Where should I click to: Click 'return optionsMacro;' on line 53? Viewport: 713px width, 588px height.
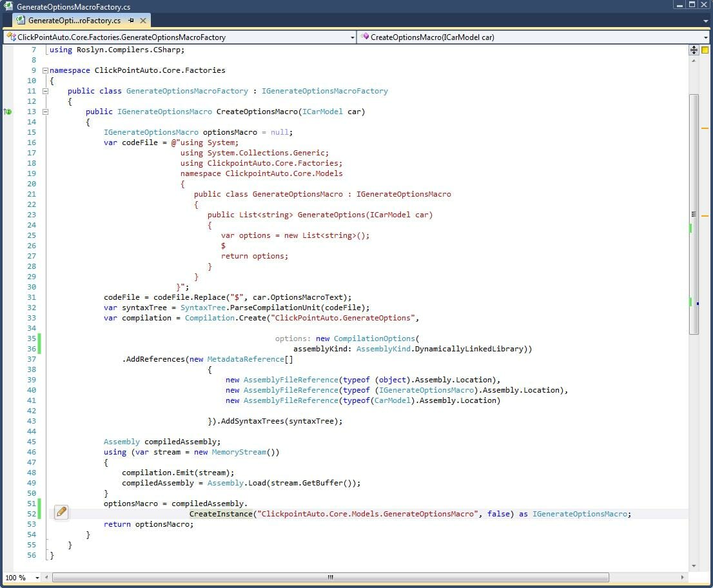pyautogui.click(x=149, y=524)
